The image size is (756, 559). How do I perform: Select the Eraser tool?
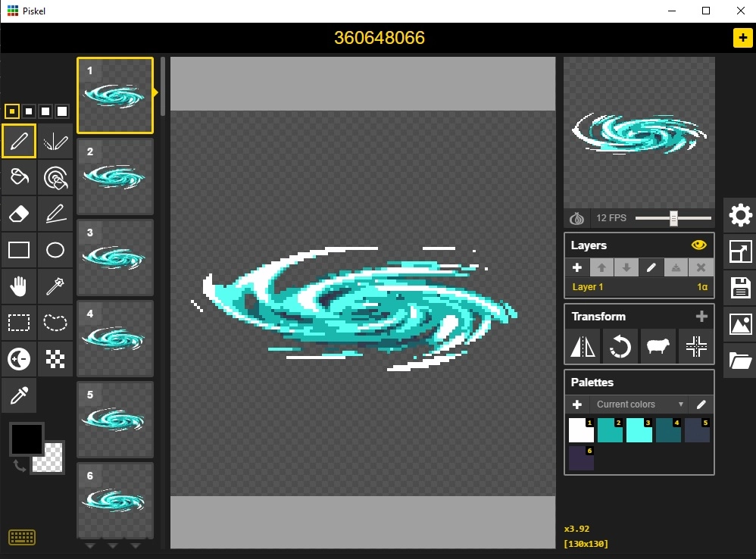(x=19, y=214)
